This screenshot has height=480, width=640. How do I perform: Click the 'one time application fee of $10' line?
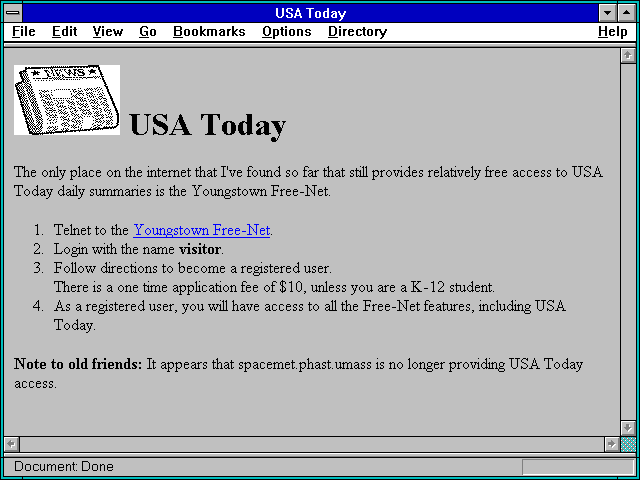(x=274, y=287)
